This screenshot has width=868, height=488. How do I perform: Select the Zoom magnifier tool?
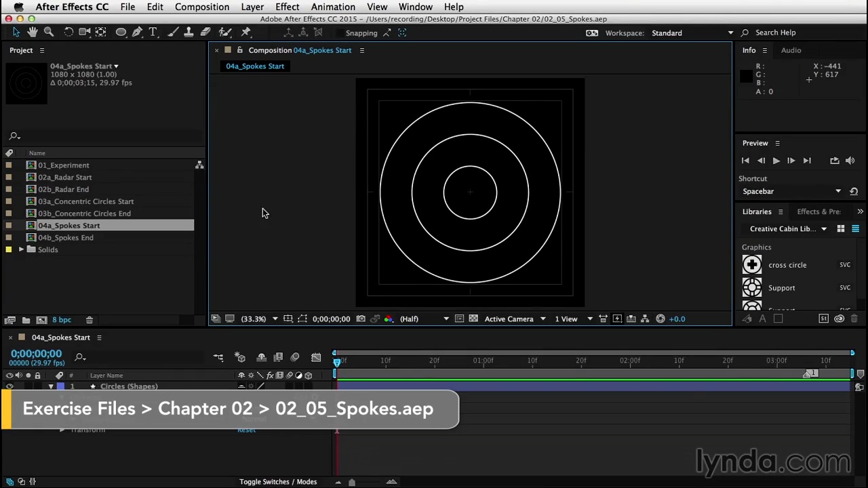(49, 33)
